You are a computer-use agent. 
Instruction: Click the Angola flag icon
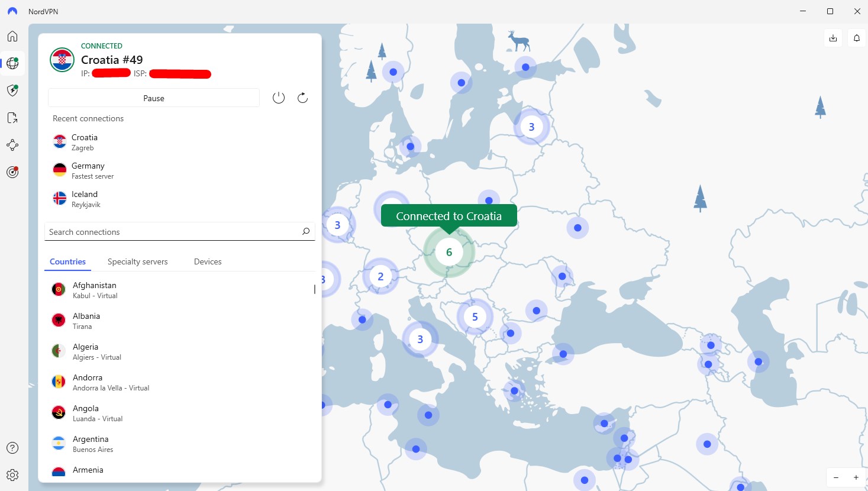59,413
